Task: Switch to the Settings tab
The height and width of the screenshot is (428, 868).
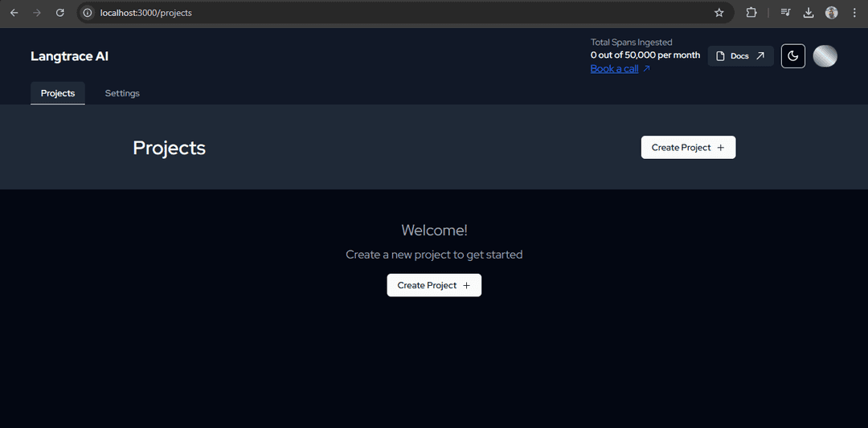Action: tap(122, 93)
